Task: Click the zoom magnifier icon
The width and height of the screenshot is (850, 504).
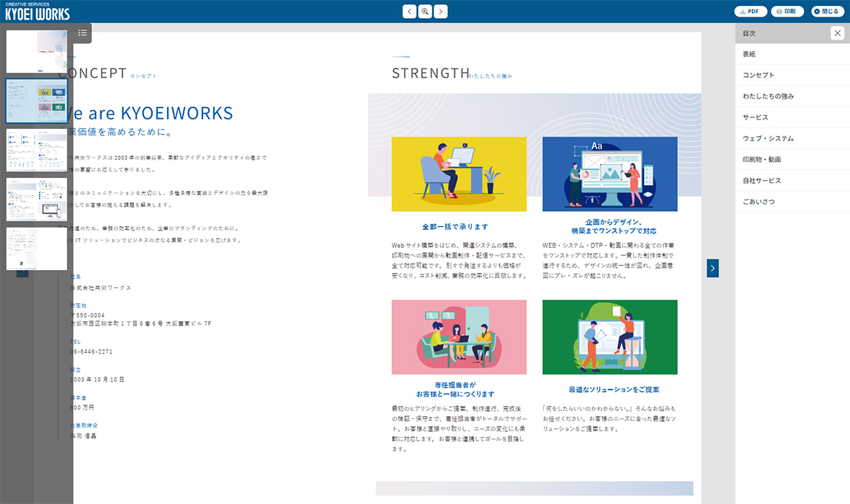Action: (425, 12)
